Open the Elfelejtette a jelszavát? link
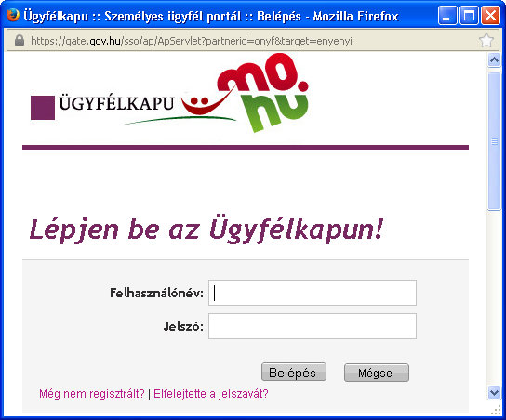This screenshot has height=420, width=506. click(211, 394)
